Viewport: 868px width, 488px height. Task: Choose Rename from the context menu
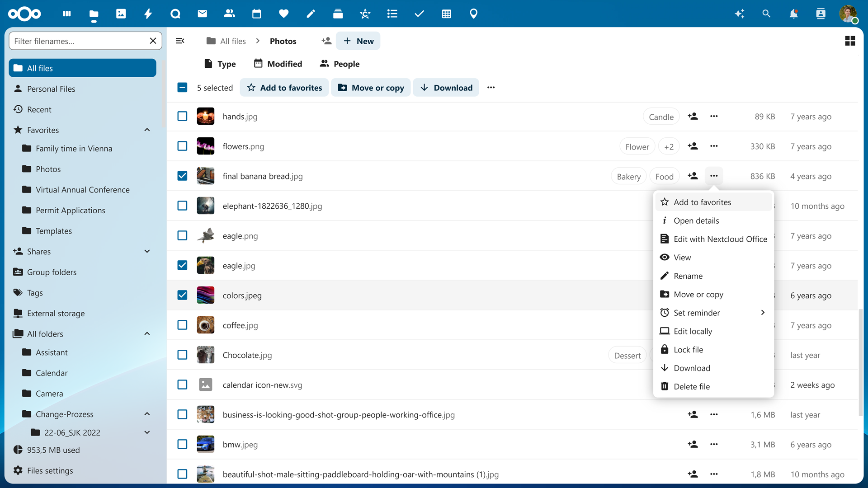(688, 276)
